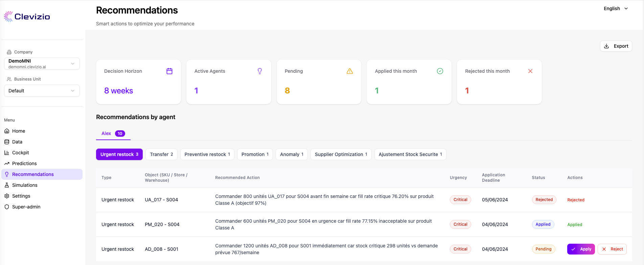
Task: Filter by Ajustement Stock Securite
Action: click(x=410, y=154)
